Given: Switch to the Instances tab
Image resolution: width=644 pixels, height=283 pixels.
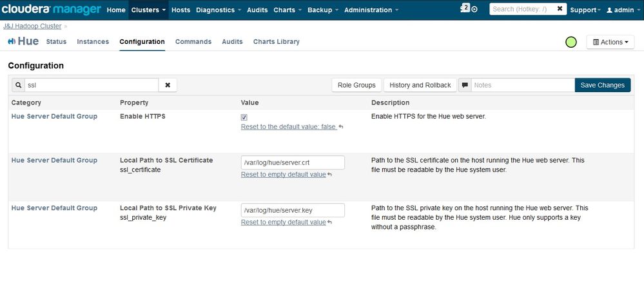Looking at the screenshot, I should [93, 42].
